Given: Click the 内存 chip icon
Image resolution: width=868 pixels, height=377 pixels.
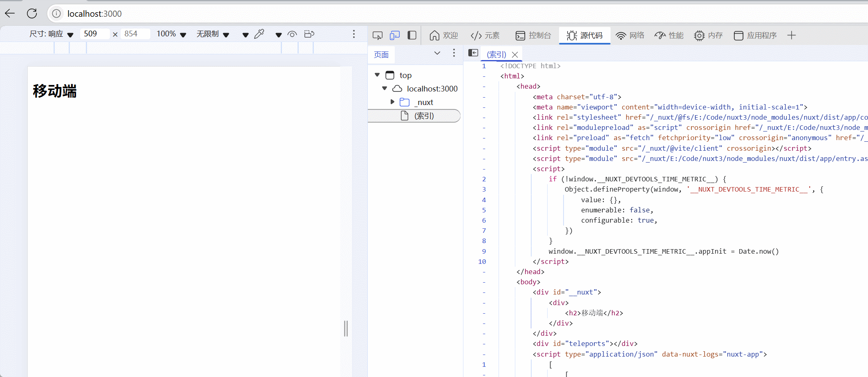Looking at the screenshot, I should [x=699, y=36].
